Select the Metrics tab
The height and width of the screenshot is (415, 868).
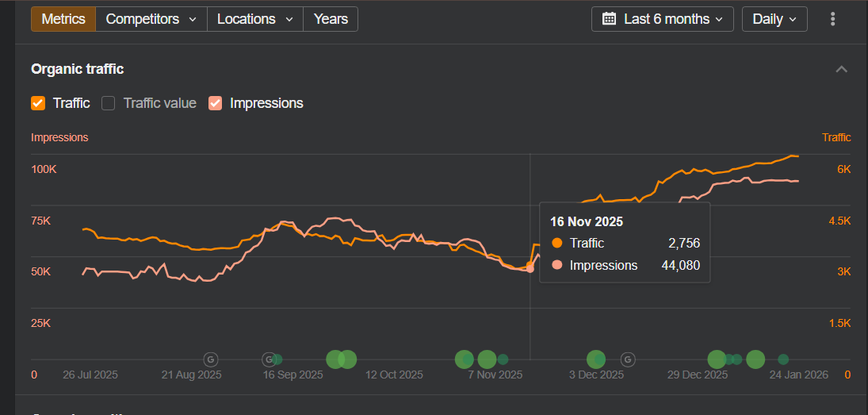(63, 19)
